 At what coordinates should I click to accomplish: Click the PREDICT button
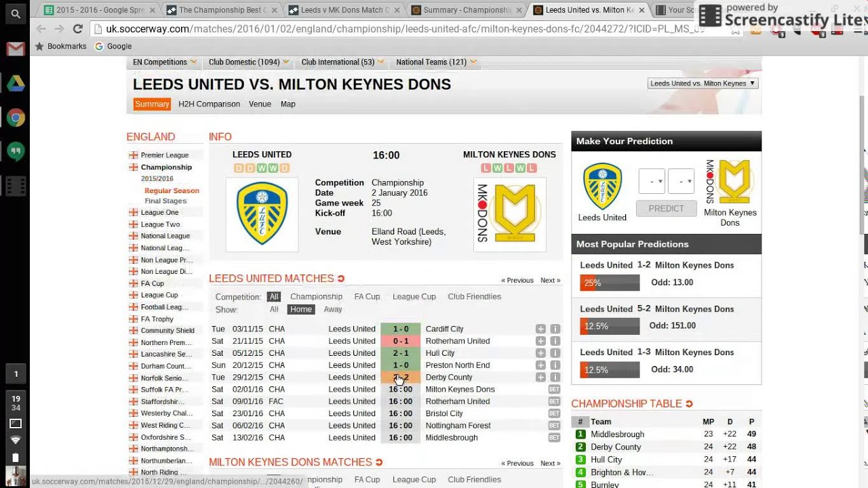pyautogui.click(x=667, y=208)
